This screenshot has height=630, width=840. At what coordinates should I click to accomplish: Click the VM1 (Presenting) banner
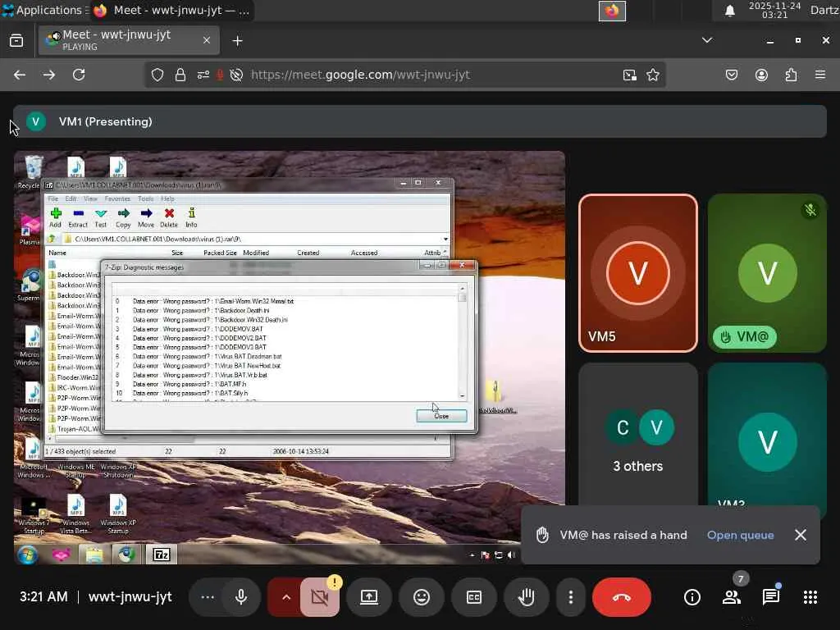point(420,121)
